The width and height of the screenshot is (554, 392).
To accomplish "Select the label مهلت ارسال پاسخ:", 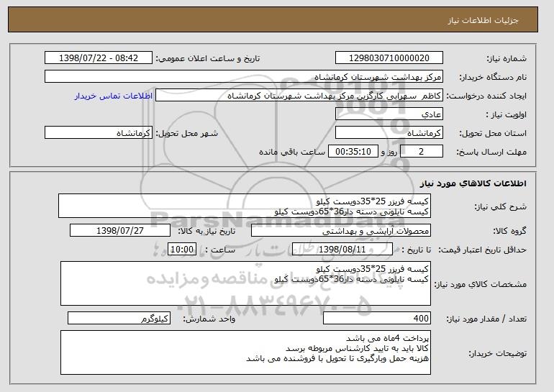I will [491, 152].
